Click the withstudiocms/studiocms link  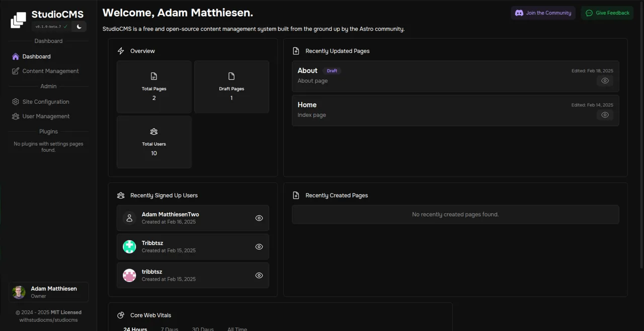(48, 319)
